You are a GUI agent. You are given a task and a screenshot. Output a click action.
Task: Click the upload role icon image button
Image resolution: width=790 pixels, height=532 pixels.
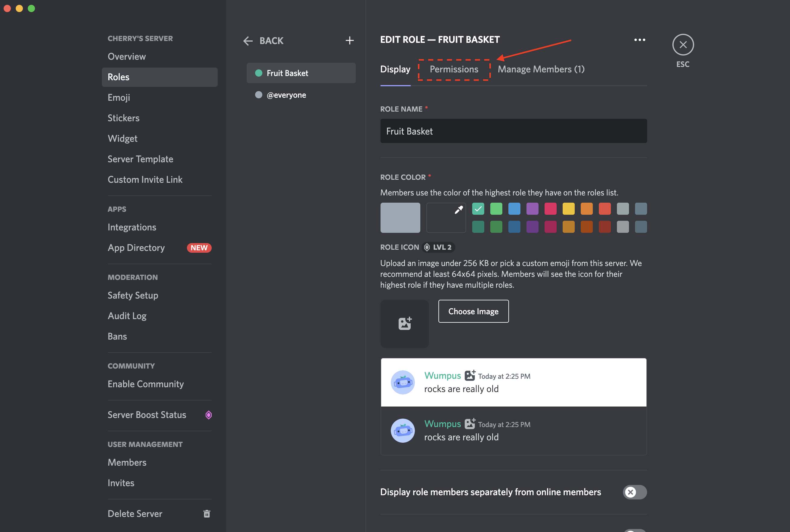405,323
